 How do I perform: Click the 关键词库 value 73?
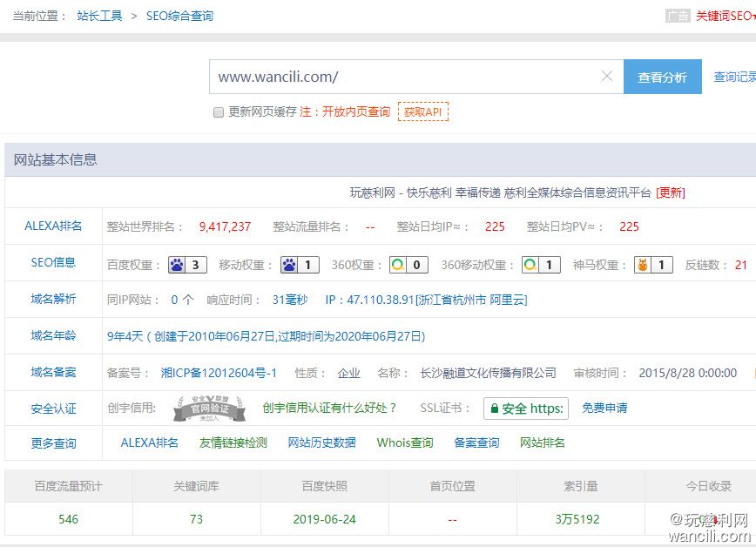(x=196, y=519)
